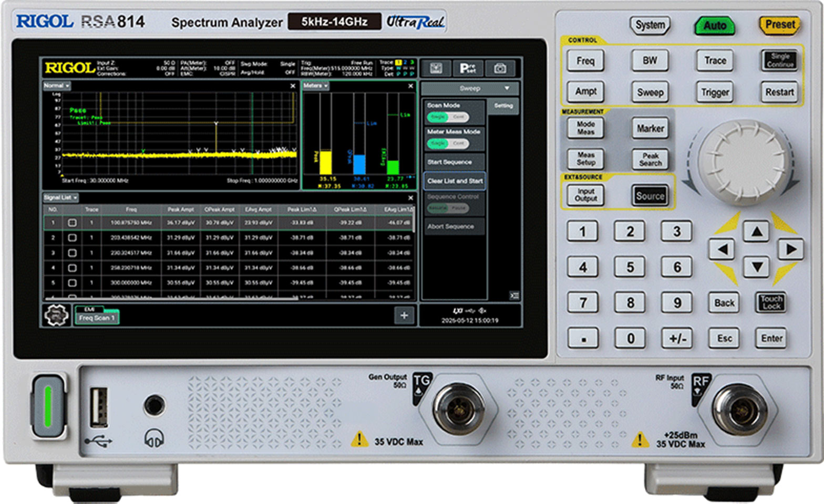Close the Normal spectrum trace window
This screenshot has width=824, height=504.
tap(293, 86)
